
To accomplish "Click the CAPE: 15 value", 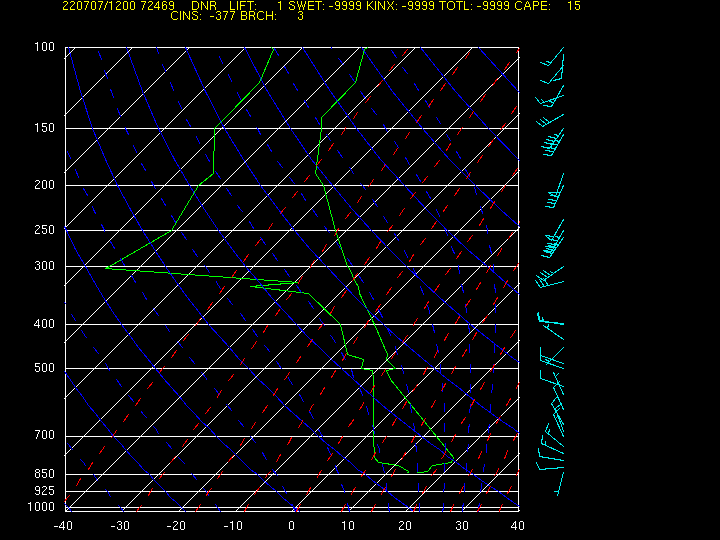I will (x=548, y=6).
